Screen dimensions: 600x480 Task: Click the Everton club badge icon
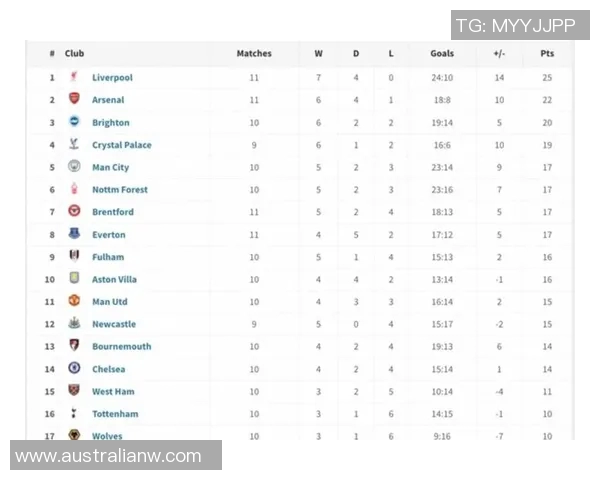[x=73, y=234]
